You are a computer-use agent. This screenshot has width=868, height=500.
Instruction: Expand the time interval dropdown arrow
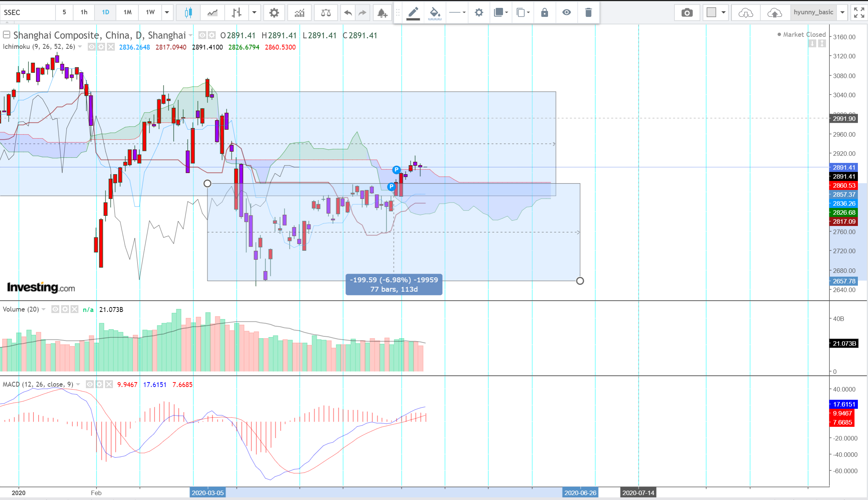click(167, 12)
